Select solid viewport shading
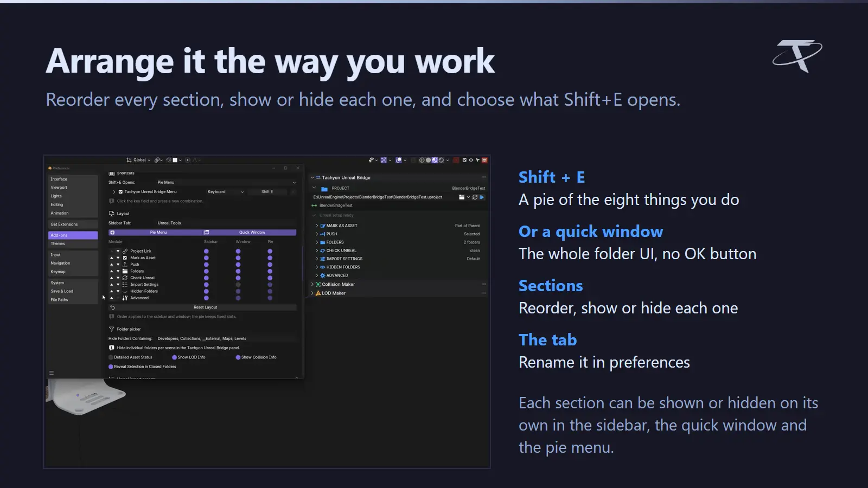Viewport: 868px width, 488px height. point(428,160)
